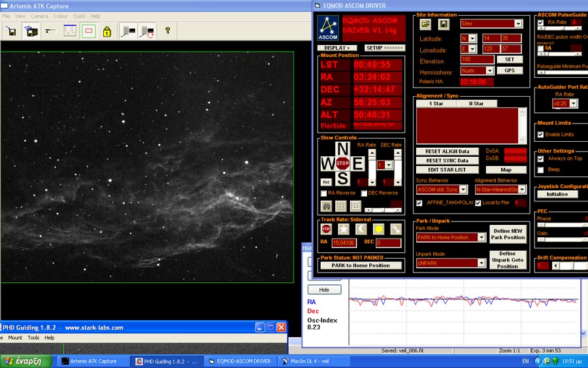Click the camera connect icon

pyautogui.click(x=128, y=31)
